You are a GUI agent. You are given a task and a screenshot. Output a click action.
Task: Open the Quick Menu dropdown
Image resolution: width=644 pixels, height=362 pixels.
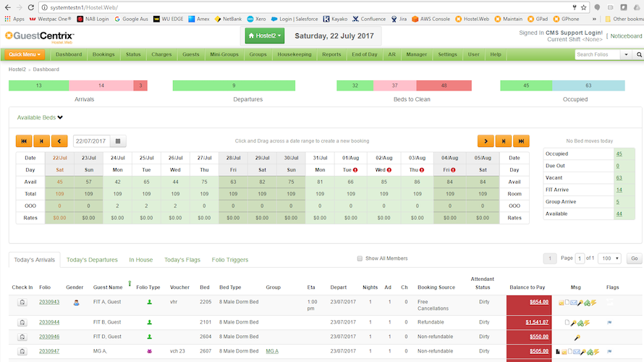(x=25, y=54)
